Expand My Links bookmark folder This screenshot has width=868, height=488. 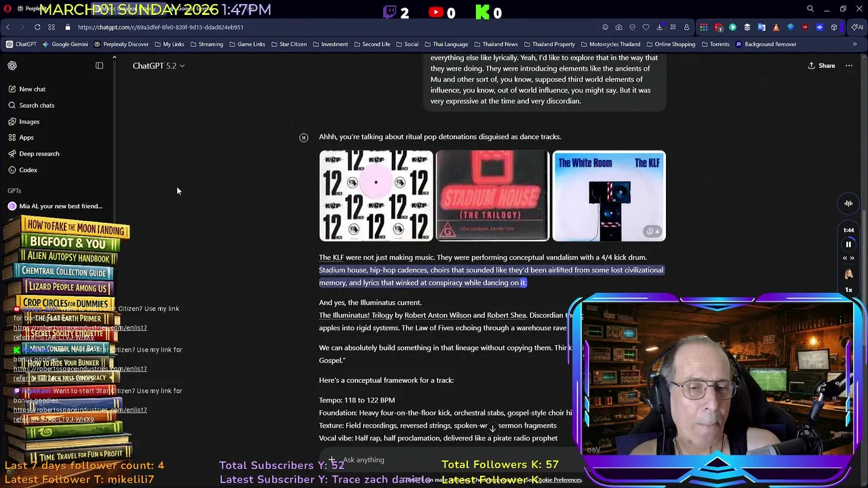169,44
